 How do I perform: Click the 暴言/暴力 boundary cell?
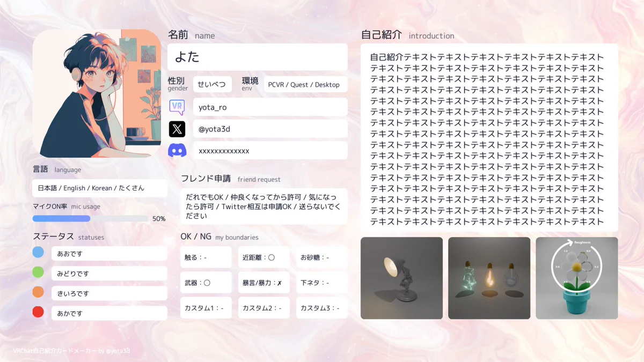pos(264,283)
